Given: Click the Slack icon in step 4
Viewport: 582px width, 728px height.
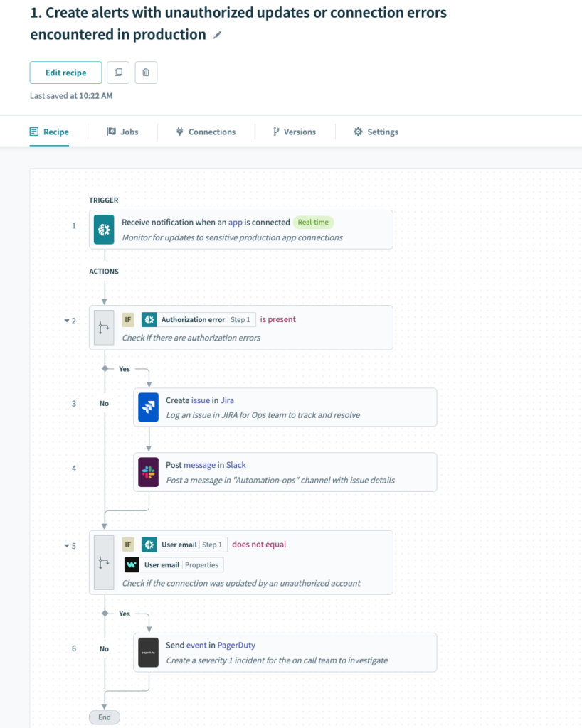Looking at the screenshot, I should (x=148, y=472).
